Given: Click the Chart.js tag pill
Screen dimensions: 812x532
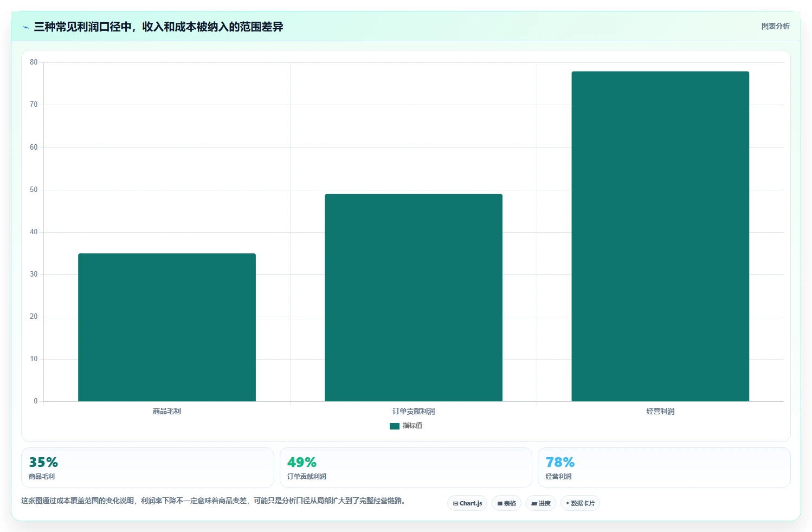Looking at the screenshot, I should click(467, 503).
